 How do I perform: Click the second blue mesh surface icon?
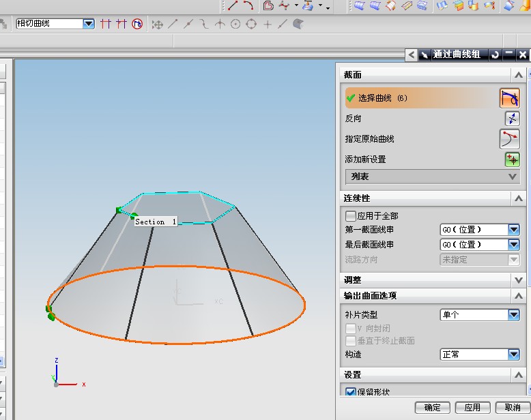[375, 5]
